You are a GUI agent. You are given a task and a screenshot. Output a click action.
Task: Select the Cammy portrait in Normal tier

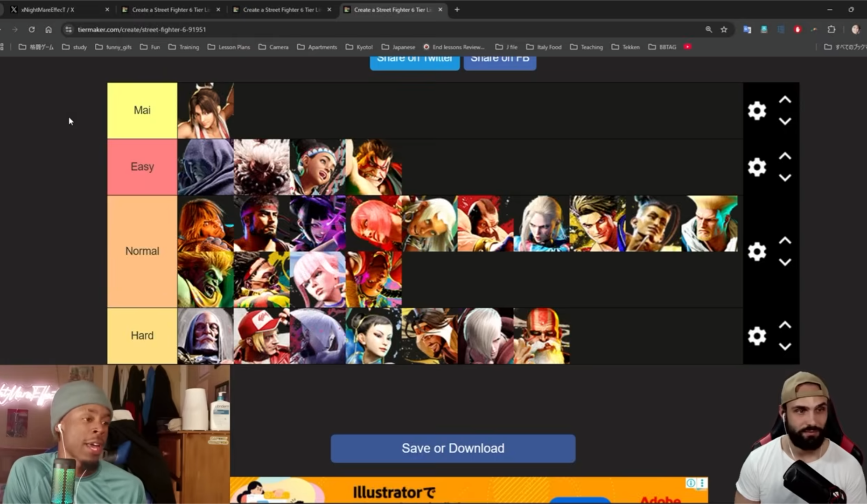click(x=542, y=224)
